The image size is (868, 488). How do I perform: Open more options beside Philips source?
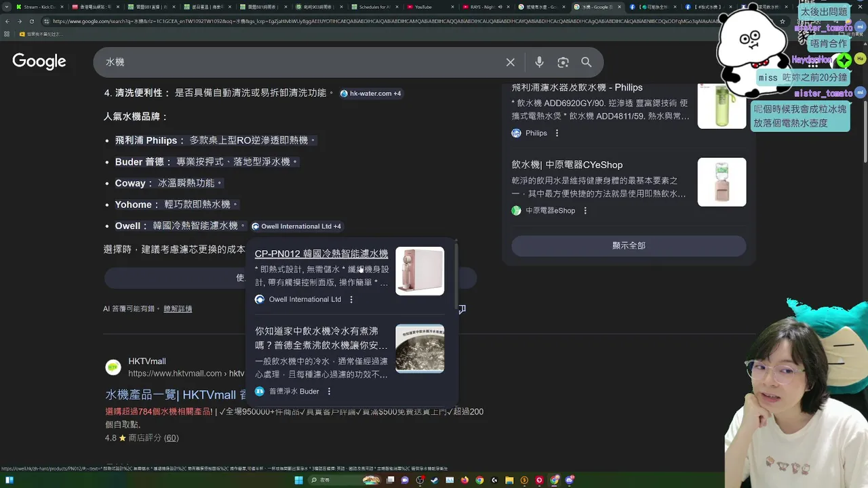tap(557, 134)
